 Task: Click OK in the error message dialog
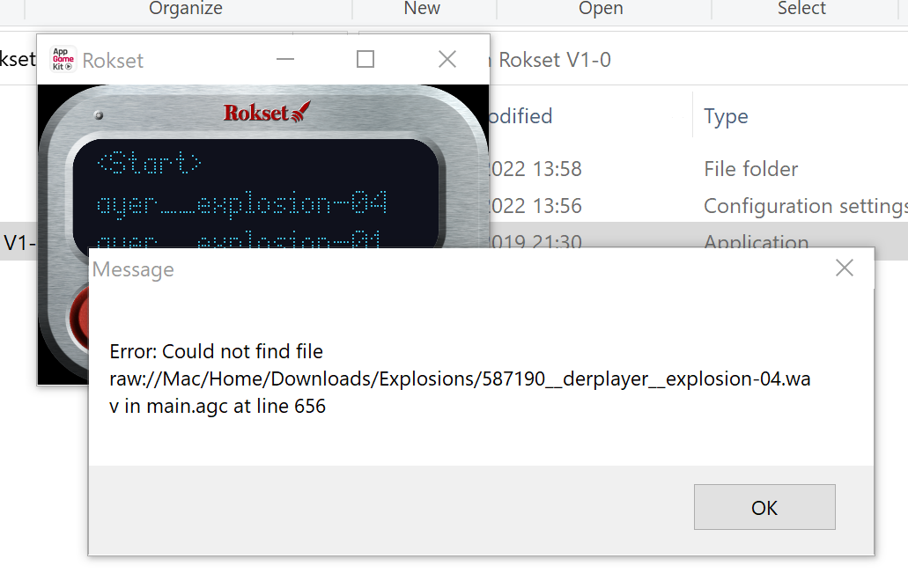pyautogui.click(x=764, y=507)
